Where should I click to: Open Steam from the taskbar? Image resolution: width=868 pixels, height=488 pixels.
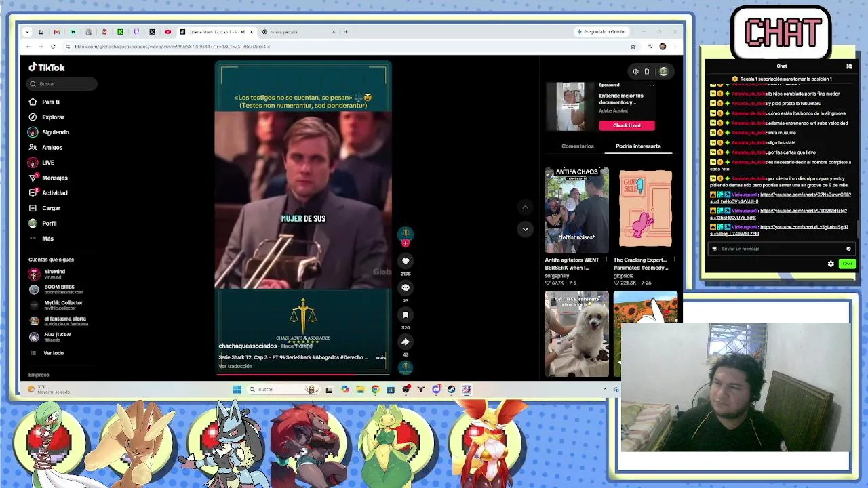click(451, 390)
